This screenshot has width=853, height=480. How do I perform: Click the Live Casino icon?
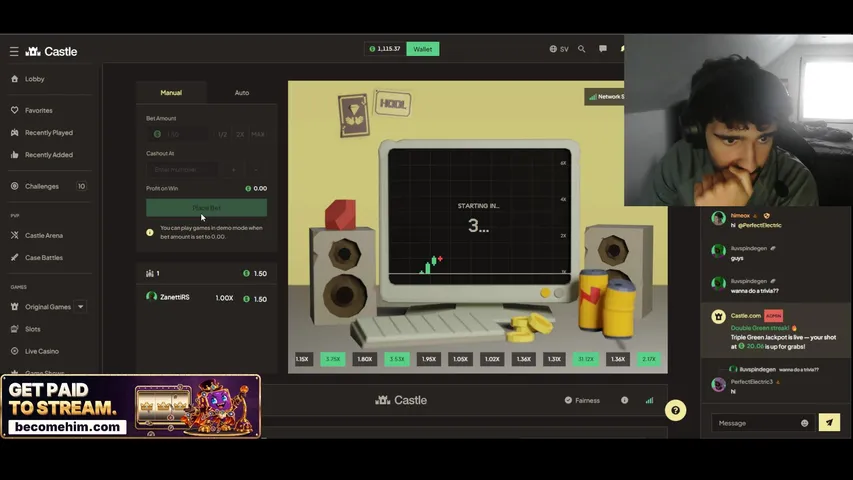pyautogui.click(x=15, y=352)
